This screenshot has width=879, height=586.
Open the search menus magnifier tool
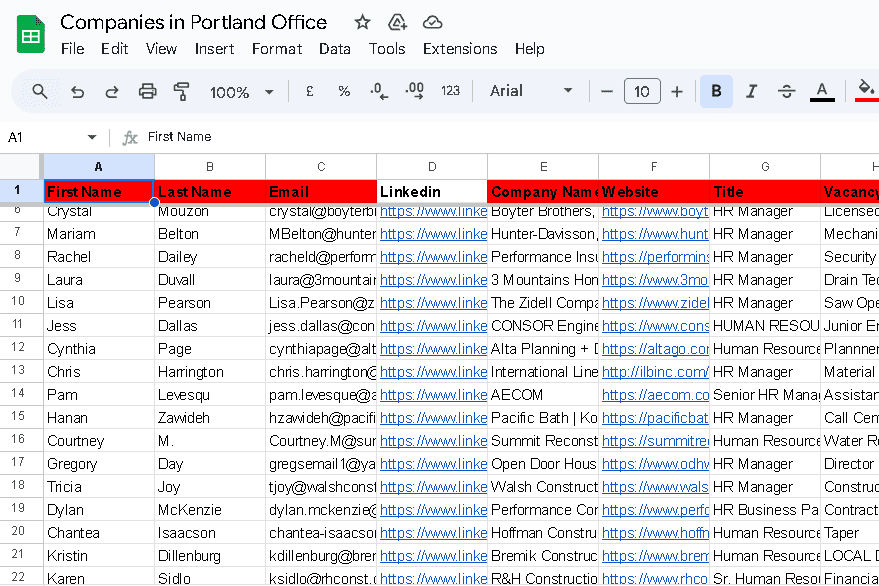(39, 91)
